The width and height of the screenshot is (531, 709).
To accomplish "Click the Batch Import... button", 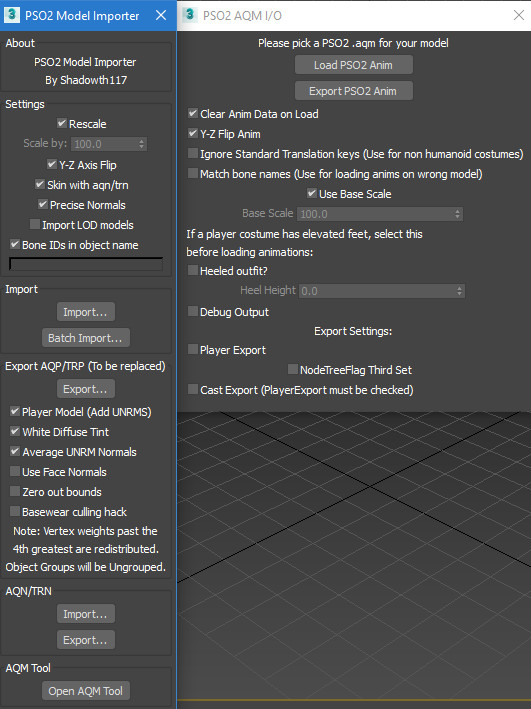I will click(x=86, y=338).
